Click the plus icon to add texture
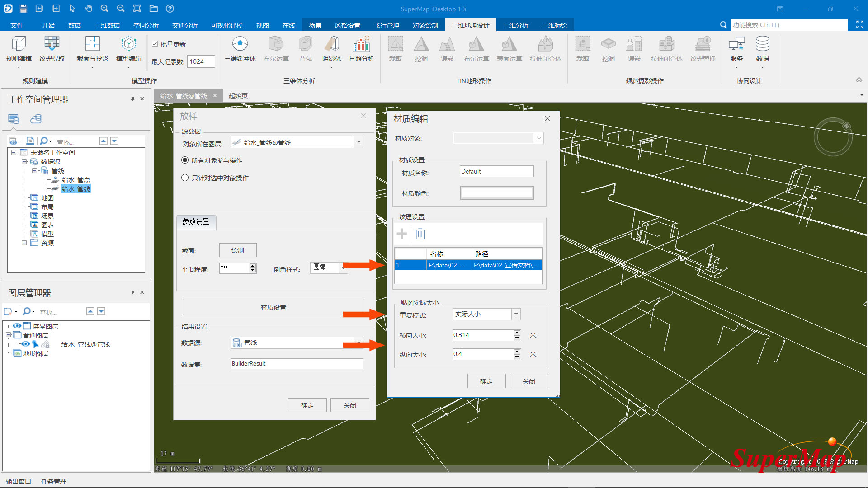This screenshot has width=868, height=488. (x=401, y=234)
